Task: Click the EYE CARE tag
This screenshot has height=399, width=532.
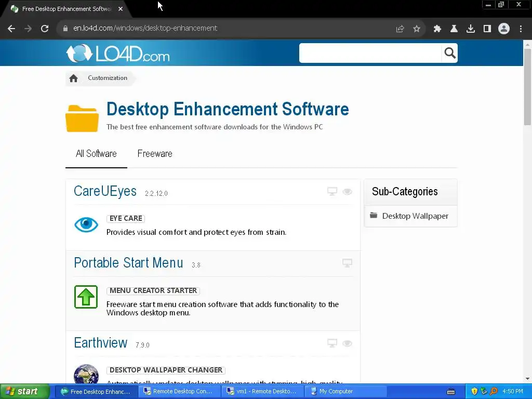Action: coord(126,219)
